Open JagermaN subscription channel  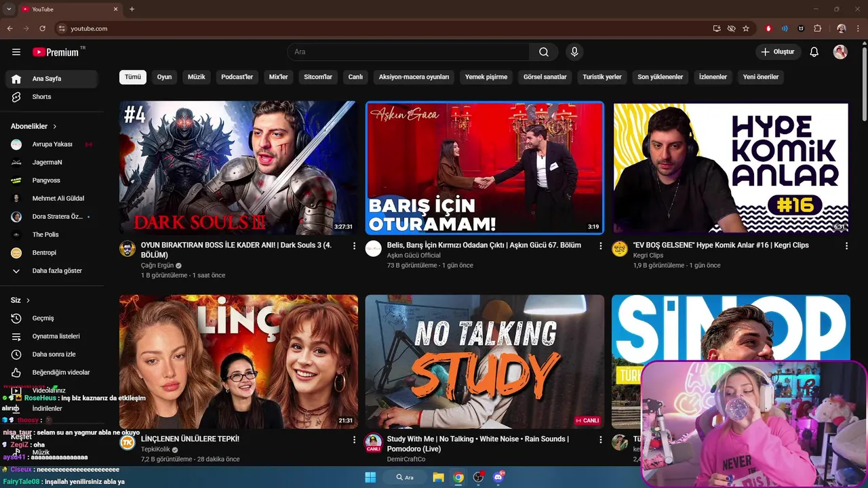pos(52,163)
